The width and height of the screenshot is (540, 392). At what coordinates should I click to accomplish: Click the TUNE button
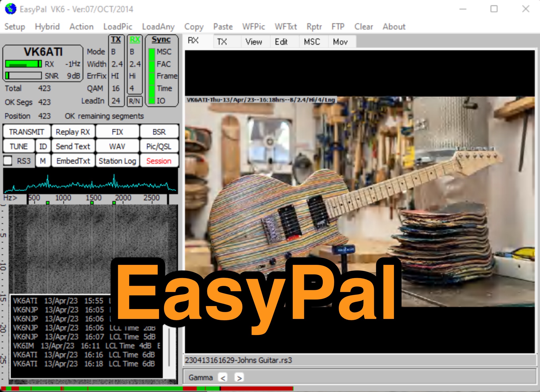click(19, 146)
